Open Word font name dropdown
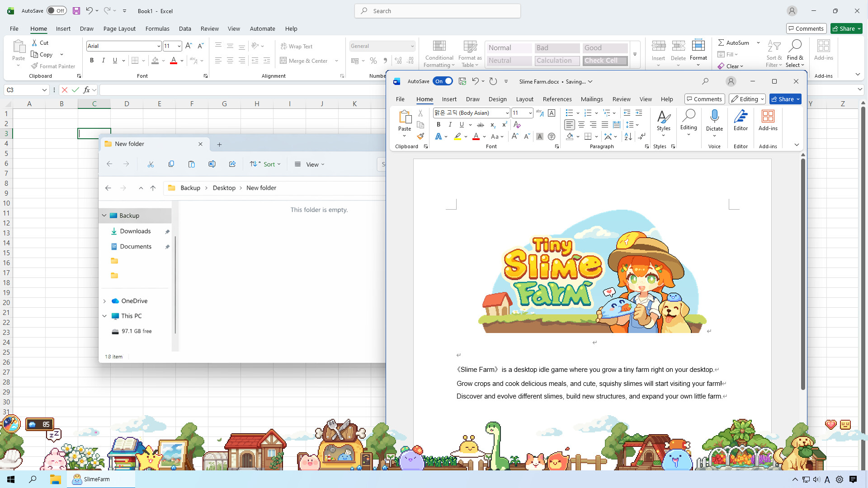 507,113
